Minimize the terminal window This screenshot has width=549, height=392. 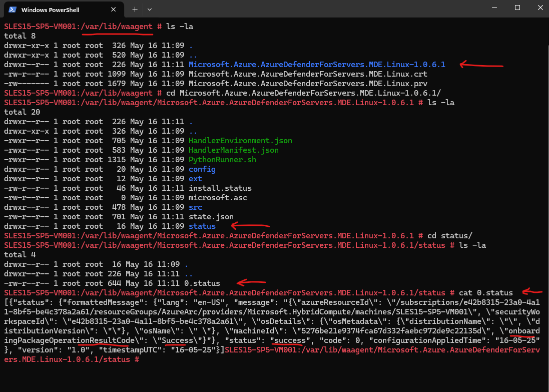pos(494,8)
